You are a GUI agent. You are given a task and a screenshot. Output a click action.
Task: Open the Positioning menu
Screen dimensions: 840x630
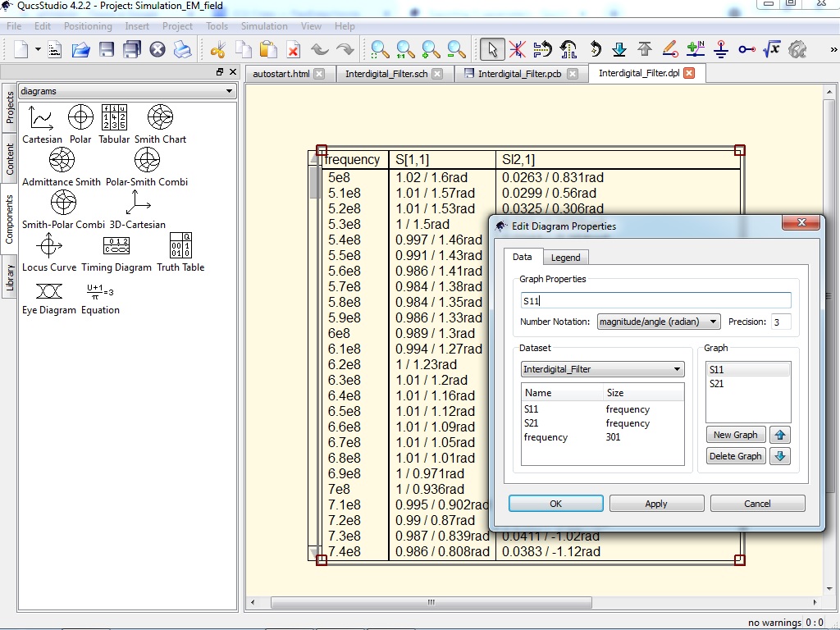[88, 25]
